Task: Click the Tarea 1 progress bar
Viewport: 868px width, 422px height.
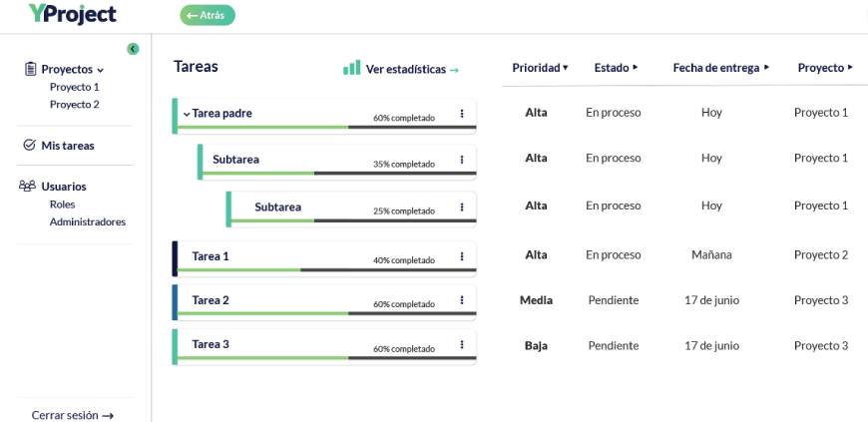Action: pyautogui.click(x=326, y=270)
